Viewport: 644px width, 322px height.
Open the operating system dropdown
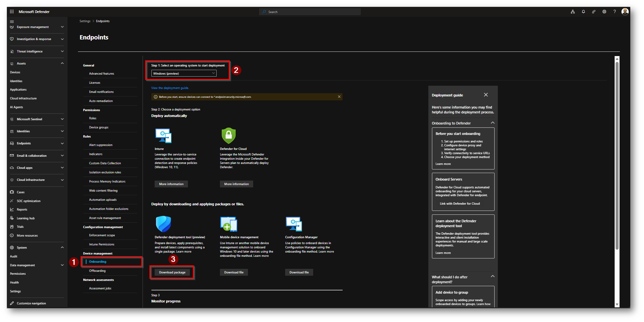coord(184,74)
